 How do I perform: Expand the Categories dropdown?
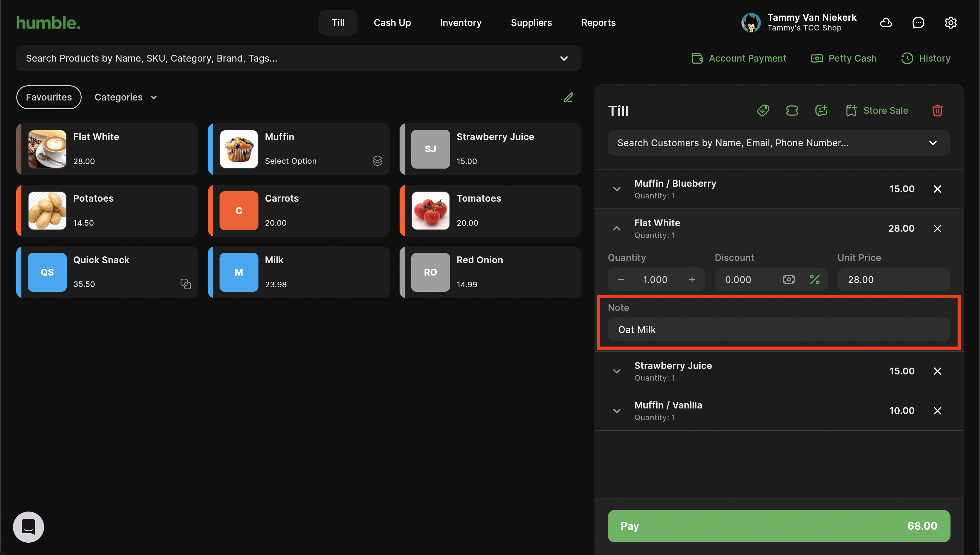(126, 97)
